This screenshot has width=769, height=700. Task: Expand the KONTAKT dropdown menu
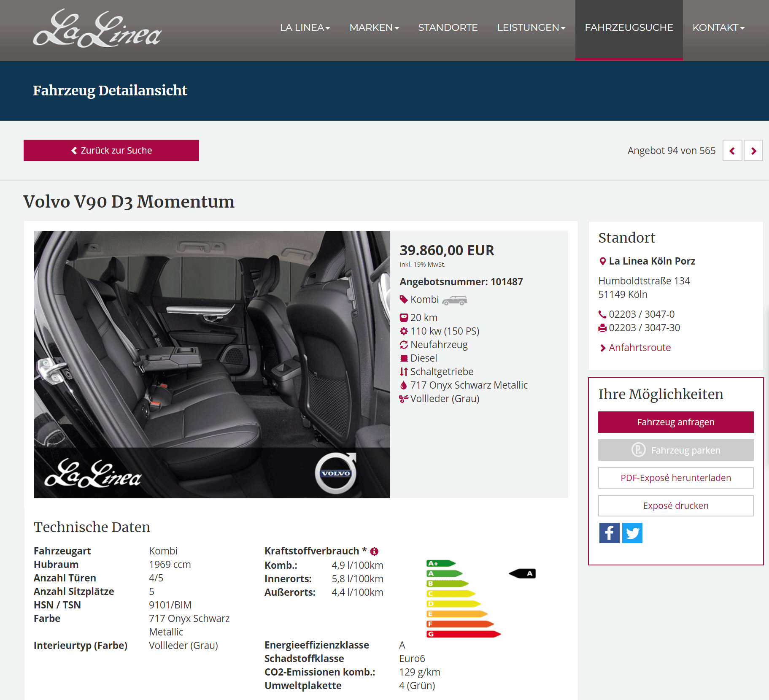coord(718,28)
